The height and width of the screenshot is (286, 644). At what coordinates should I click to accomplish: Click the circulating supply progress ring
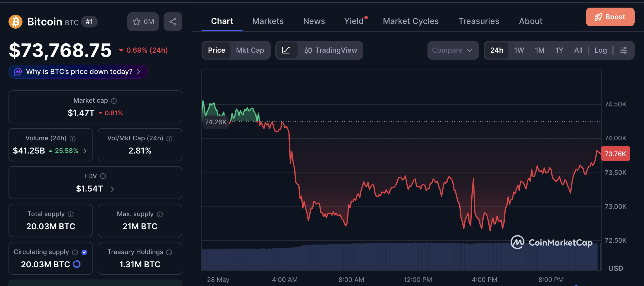77,264
